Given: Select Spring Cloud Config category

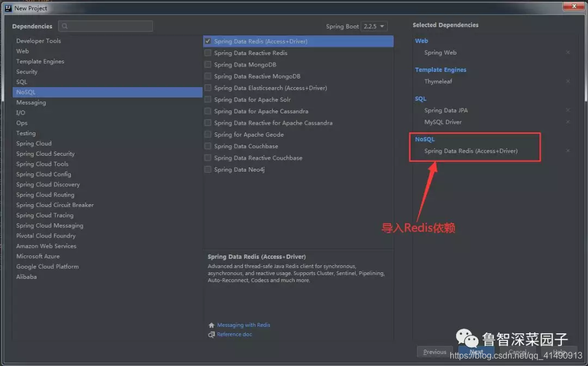Looking at the screenshot, I should tap(107, 174).
